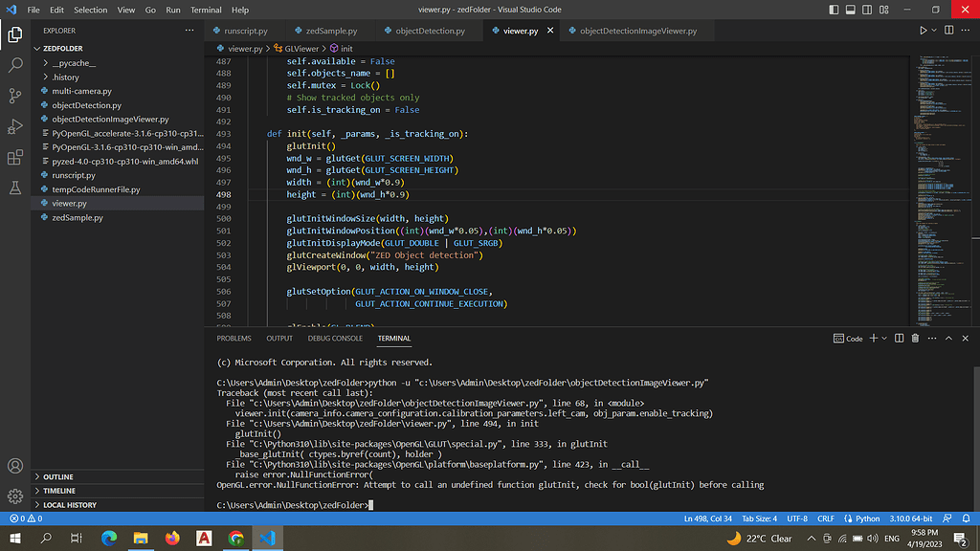Open the Run and Debug view
Viewport: 980px width, 551px height.
15,126
